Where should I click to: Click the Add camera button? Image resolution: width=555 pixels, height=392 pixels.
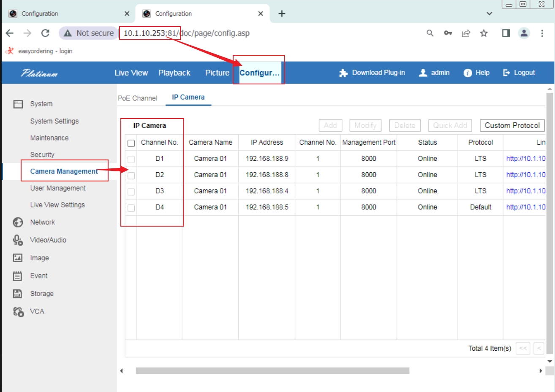tap(330, 125)
